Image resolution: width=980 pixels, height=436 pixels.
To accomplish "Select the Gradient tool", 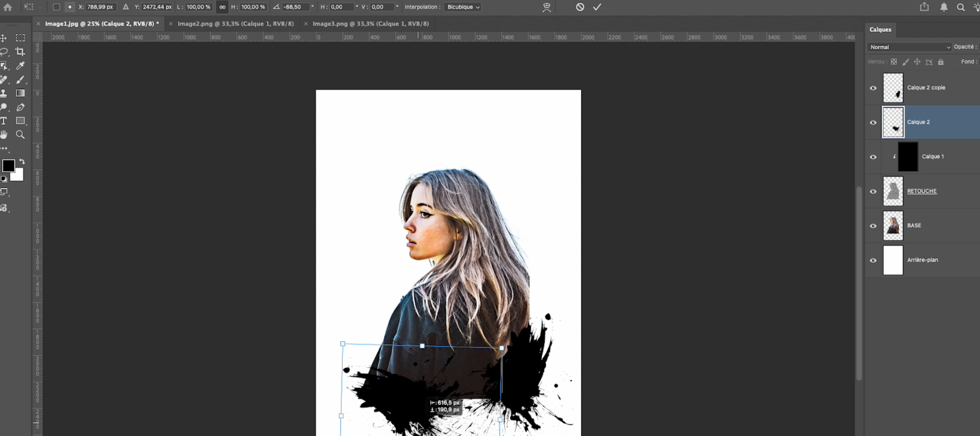I will pyautogui.click(x=20, y=93).
